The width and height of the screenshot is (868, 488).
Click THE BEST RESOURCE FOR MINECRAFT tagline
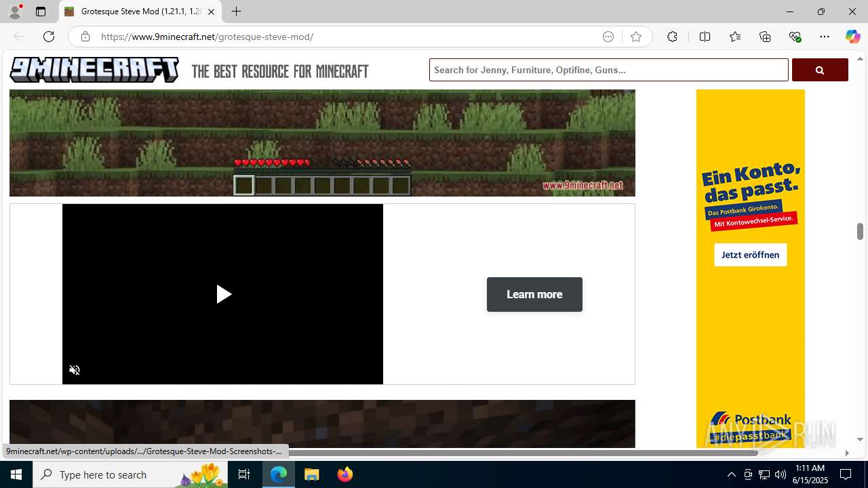[x=280, y=71]
